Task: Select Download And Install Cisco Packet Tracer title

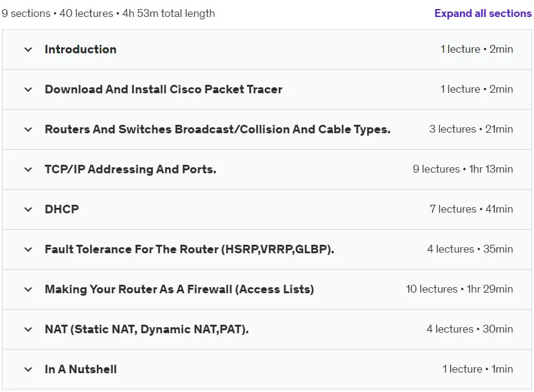Action: coord(164,89)
